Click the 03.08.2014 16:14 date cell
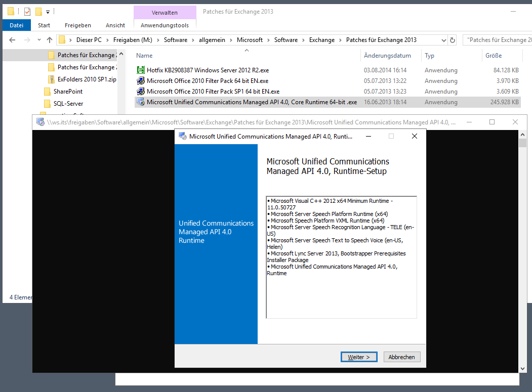532x392 pixels. point(385,70)
